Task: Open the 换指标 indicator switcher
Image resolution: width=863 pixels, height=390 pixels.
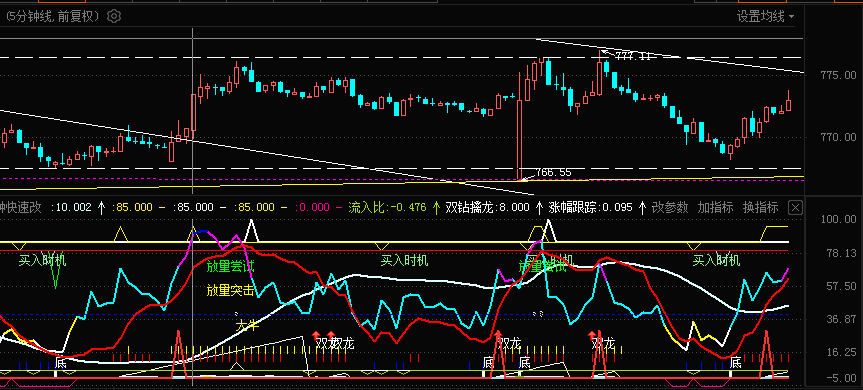Action: point(761,207)
